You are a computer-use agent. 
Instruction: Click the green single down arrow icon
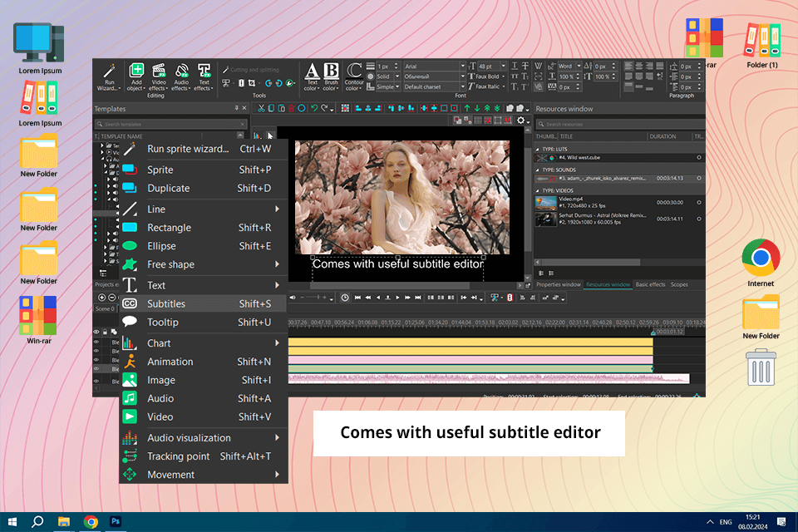click(x=477, y=108)
